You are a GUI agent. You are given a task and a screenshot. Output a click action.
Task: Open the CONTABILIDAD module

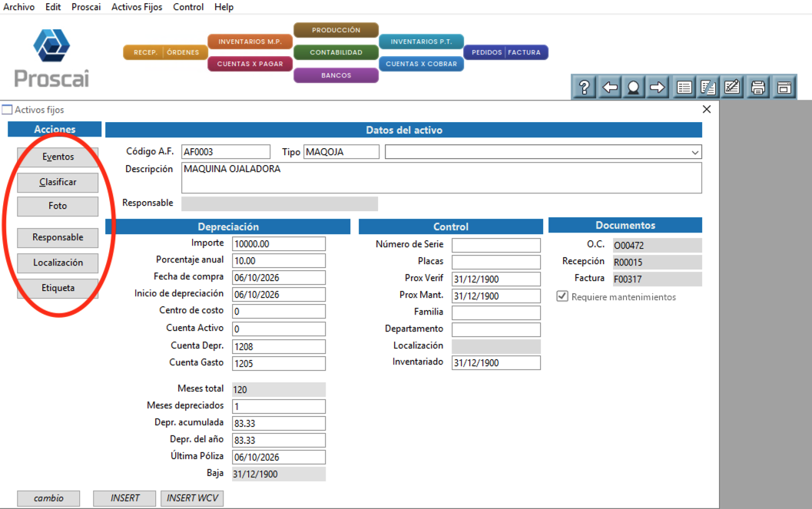tap(336, 52)
